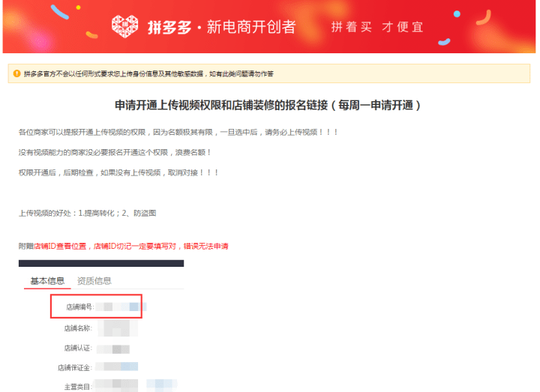Click the 新电商开创者 banner text

coord(251,27)
